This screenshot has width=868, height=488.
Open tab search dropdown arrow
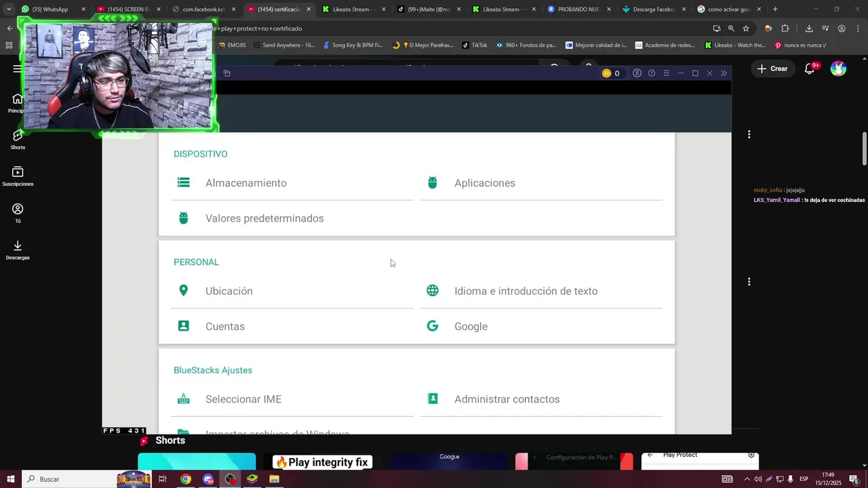9,9
